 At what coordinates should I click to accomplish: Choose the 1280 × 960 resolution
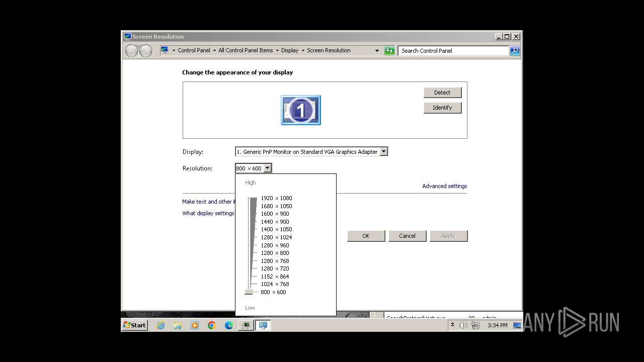275,245
